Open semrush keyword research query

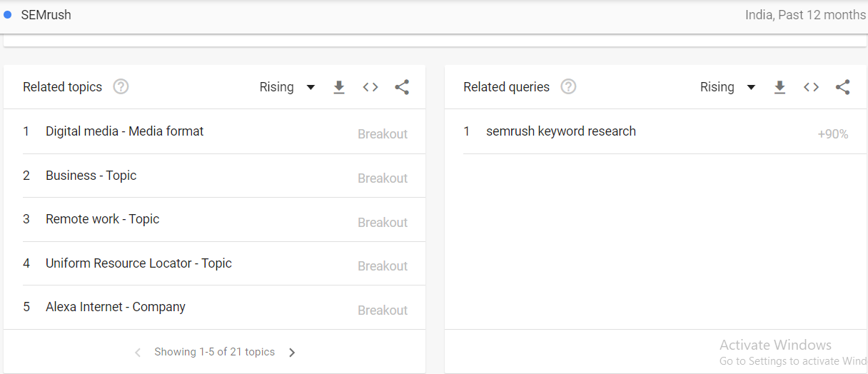(561, 131)
